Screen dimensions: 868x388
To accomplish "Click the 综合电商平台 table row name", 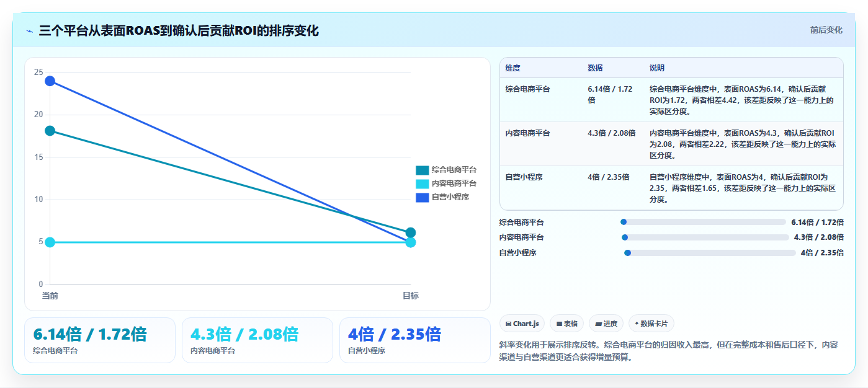I will coord(527,89).
